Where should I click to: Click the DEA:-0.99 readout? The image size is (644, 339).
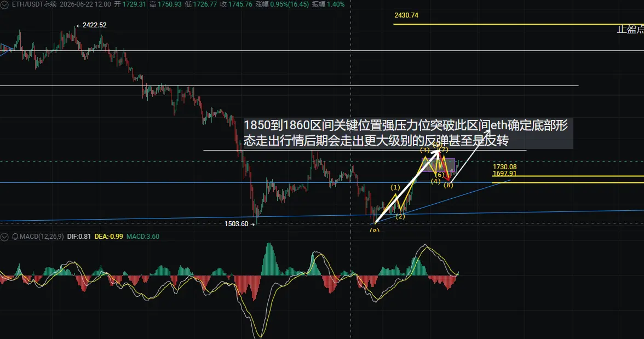(108, 237)
